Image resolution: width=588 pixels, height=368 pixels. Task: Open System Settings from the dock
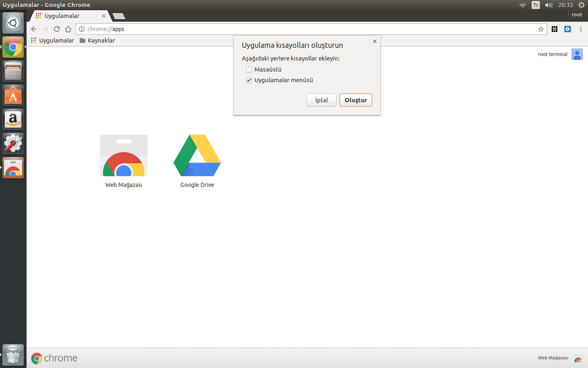13,144
